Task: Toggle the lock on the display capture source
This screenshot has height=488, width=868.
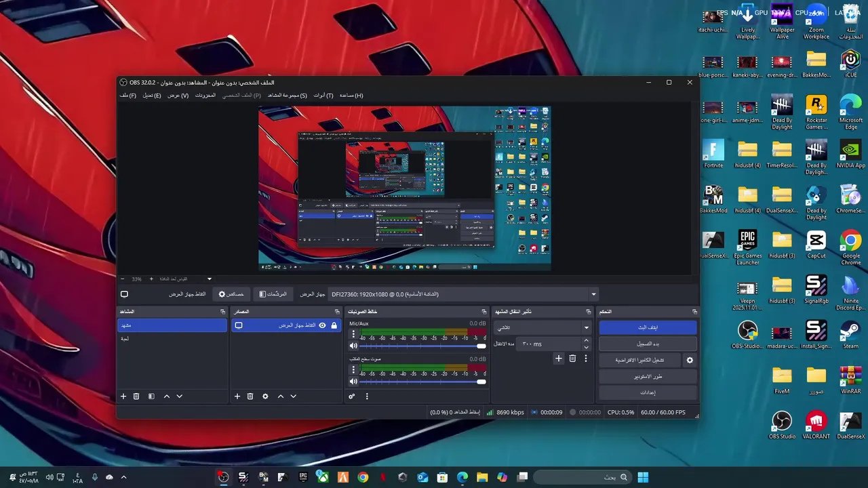Action: [x=334, y=325]
